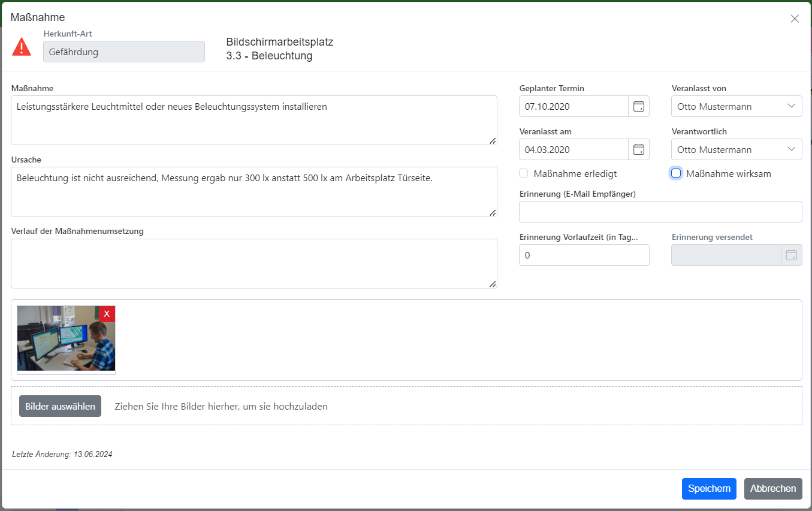Enable the Maßnahme wirksam checkbox
The width and height of the screenshot is (812, 511).
676,173
